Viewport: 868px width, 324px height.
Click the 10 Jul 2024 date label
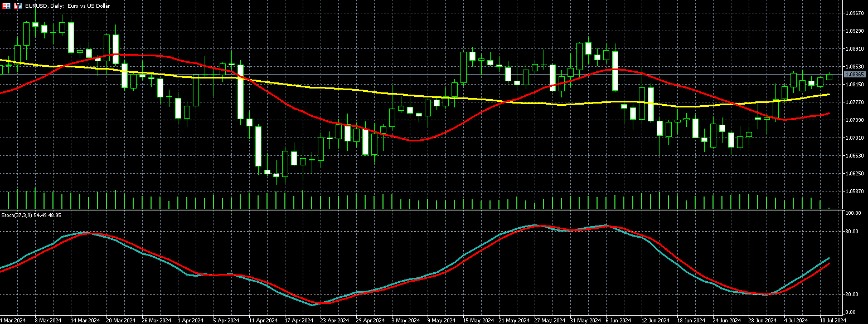tap(833, 320)
